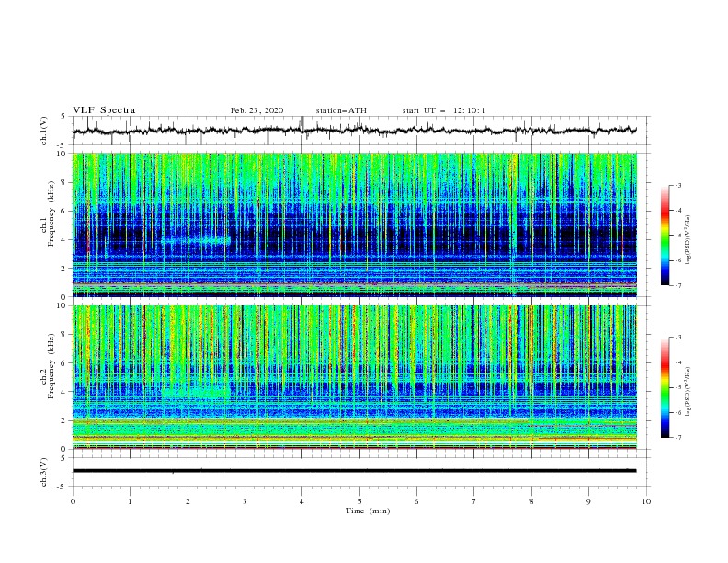This screenshot has width=728, height=563.
Task: Click the "VLF Spectra" title text
Action: point(104,110)
